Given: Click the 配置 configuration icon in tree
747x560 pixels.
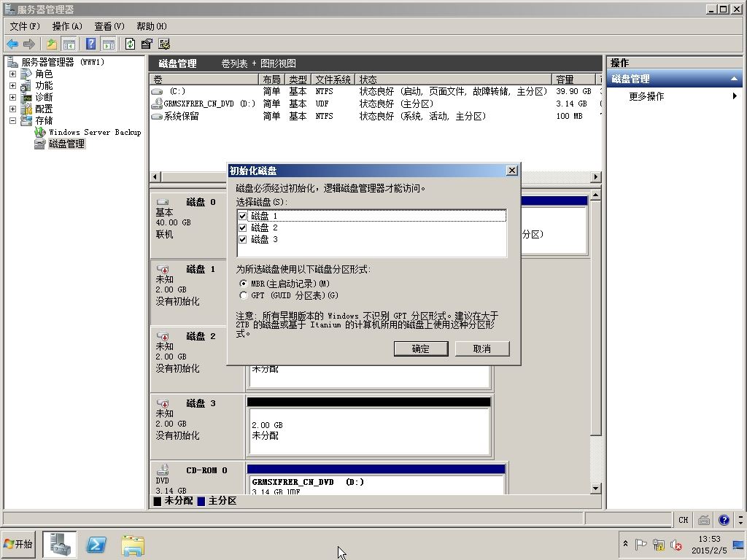Looking at the screenshot, I should pos(27,109).
